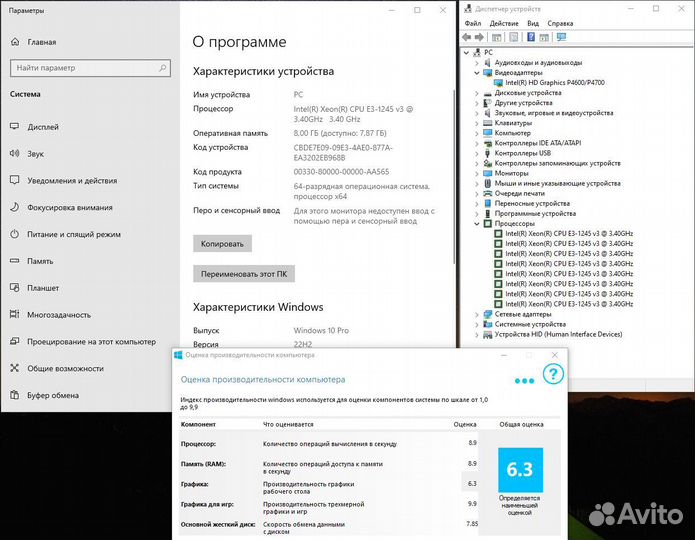Screen dimensions: 695x540
Task: Device Manager toolbar: go Back arrow
Action: (x=466, y=37)
